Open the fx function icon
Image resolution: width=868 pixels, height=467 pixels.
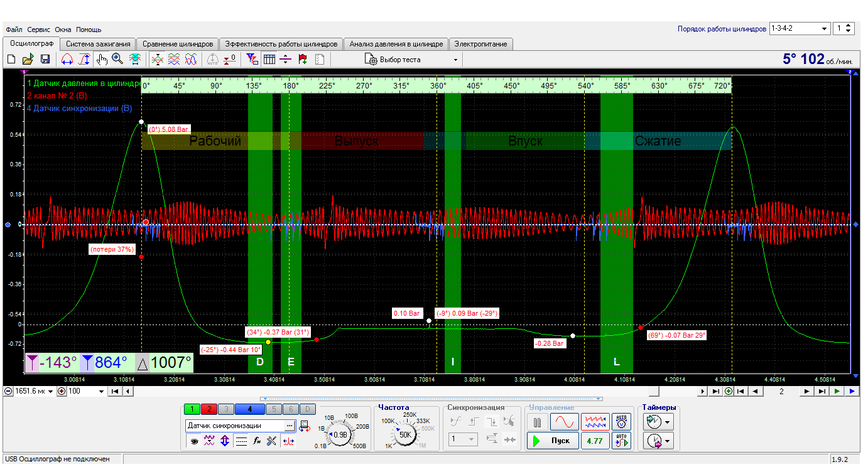[x=256, y=441]
